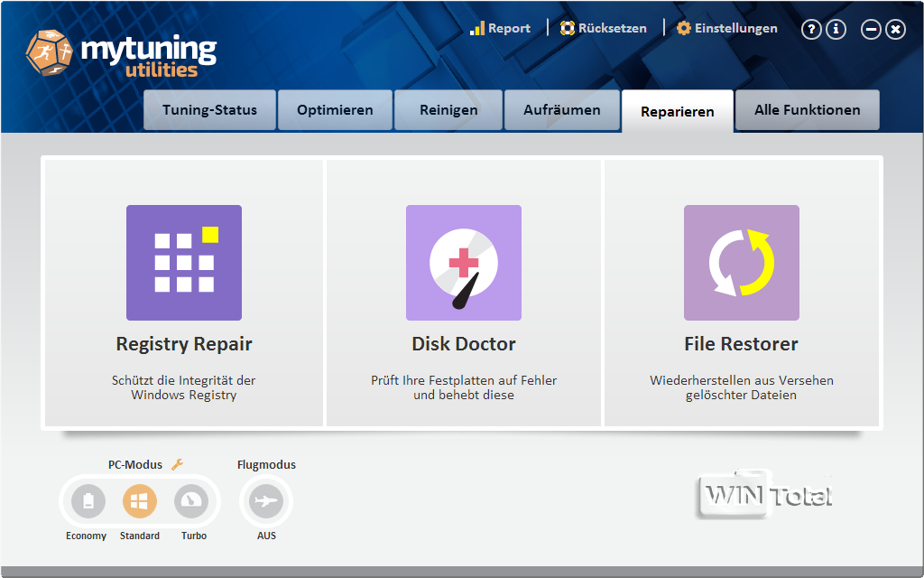Open the Registry Repair tool icon
The width and height of the screenshot is (924, 578).
184,263
